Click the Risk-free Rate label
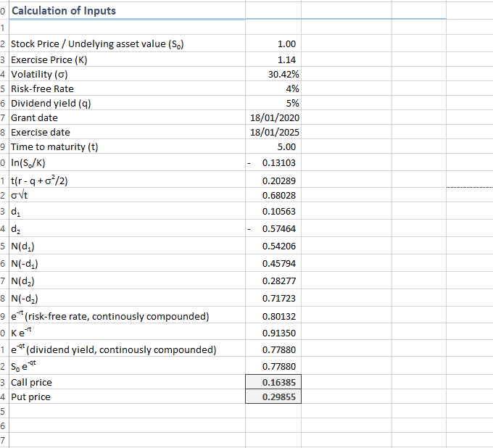Viewport: 493px width, 448px height. tap(128, 88)
